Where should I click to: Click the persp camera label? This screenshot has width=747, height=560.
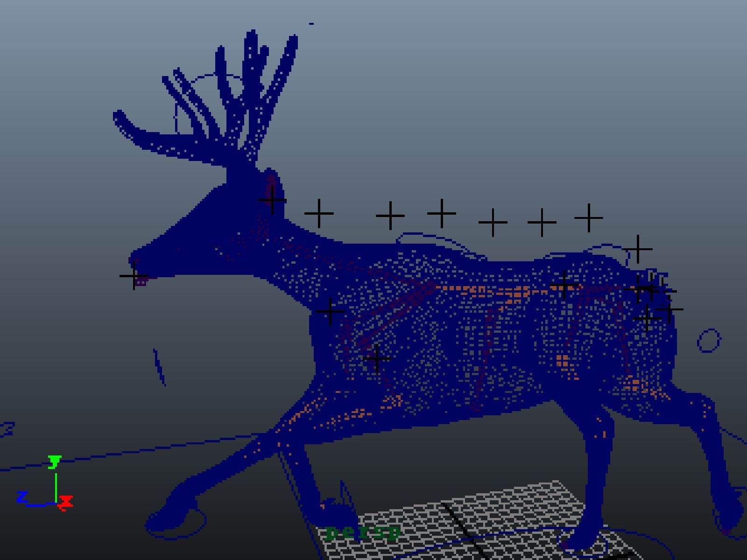tap(363, 532)
